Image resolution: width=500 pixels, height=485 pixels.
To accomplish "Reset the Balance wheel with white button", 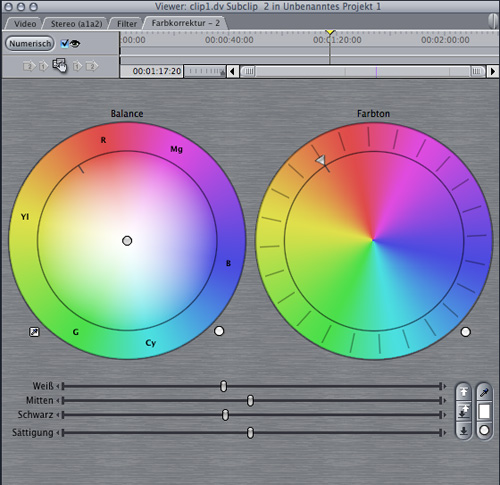I will pos(219,331).
